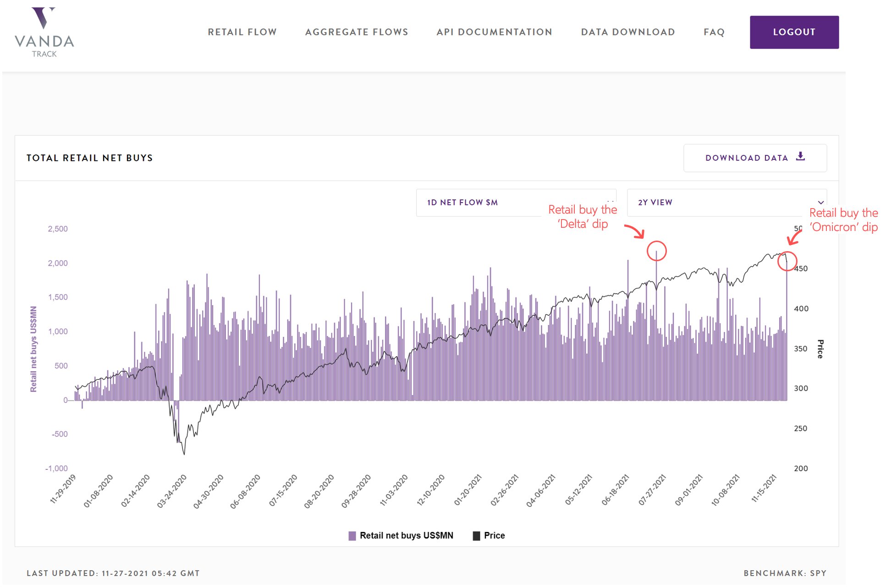
Task: Click the black Price legend swatch
Action: click(476, 536)
